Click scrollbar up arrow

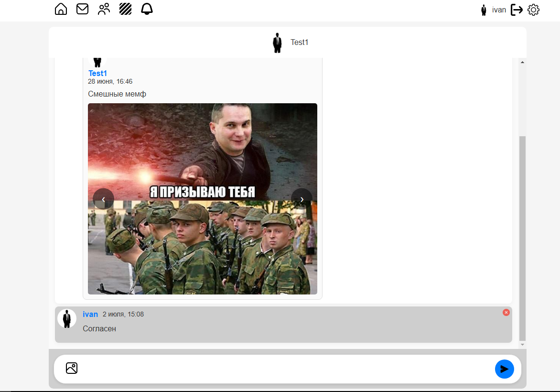pyautogui.click(x=523, y=62)
